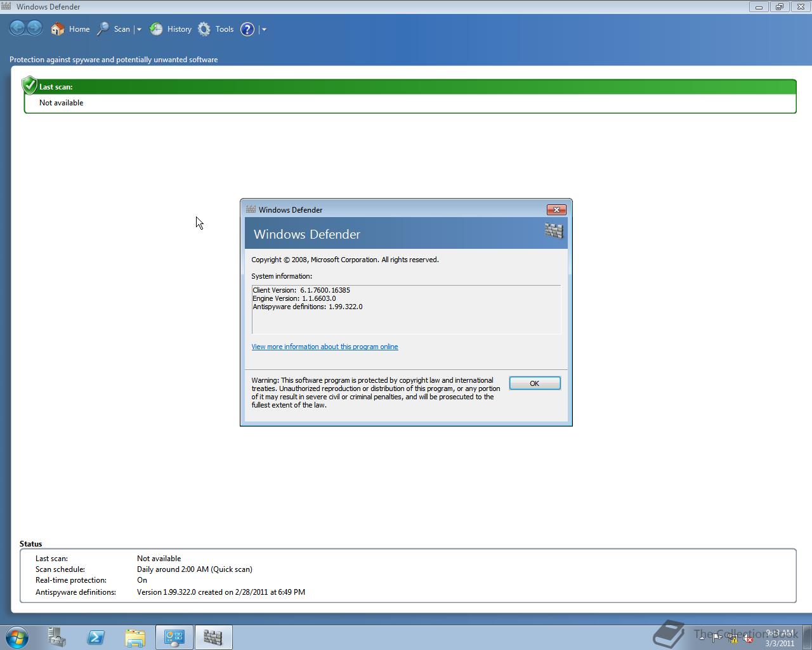The width and height of the screenshot is (812, 650).
Task: Expand the Scan options dropdown arrow
Action: pos(139,29)
